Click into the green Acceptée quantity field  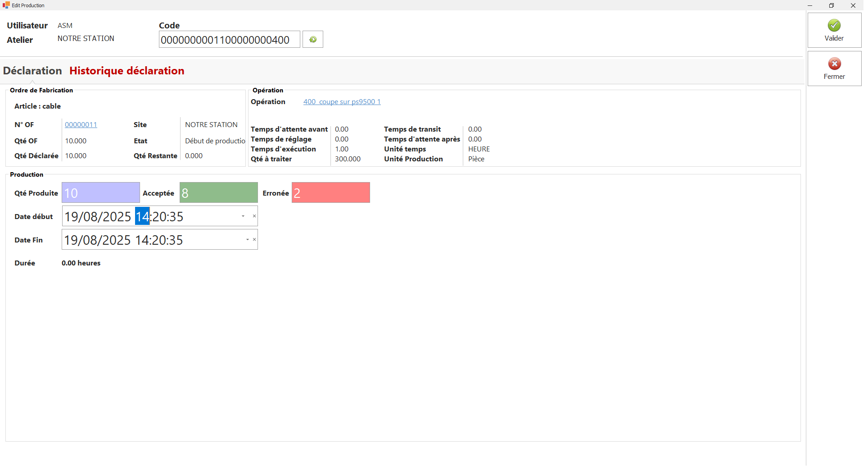[x=218, y=193]
